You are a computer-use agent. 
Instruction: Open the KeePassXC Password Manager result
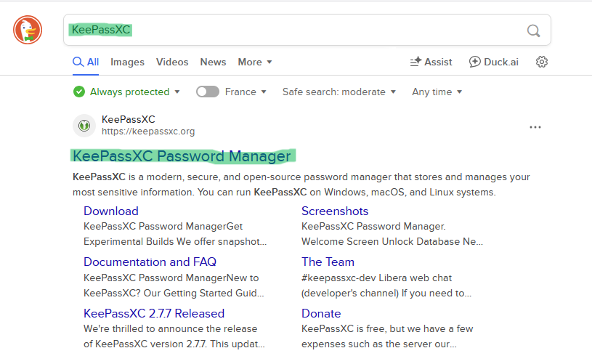(182, 156)
